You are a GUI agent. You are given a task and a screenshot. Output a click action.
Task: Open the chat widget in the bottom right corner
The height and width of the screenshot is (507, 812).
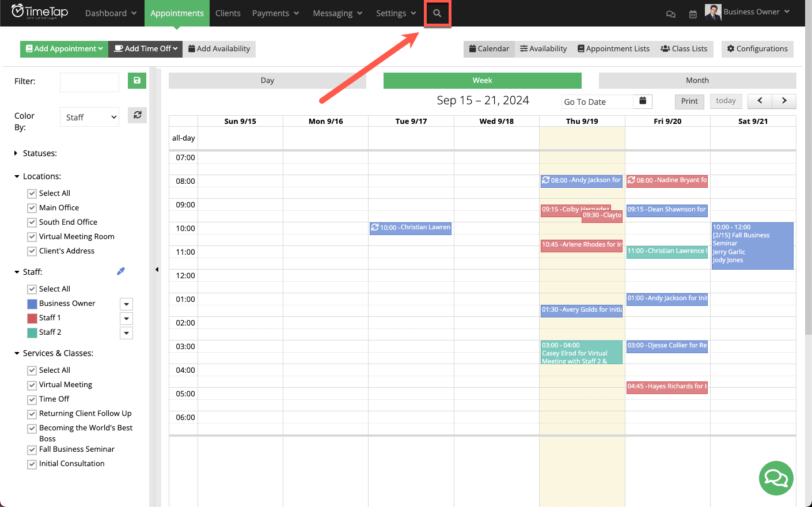[x=776, y=478]
